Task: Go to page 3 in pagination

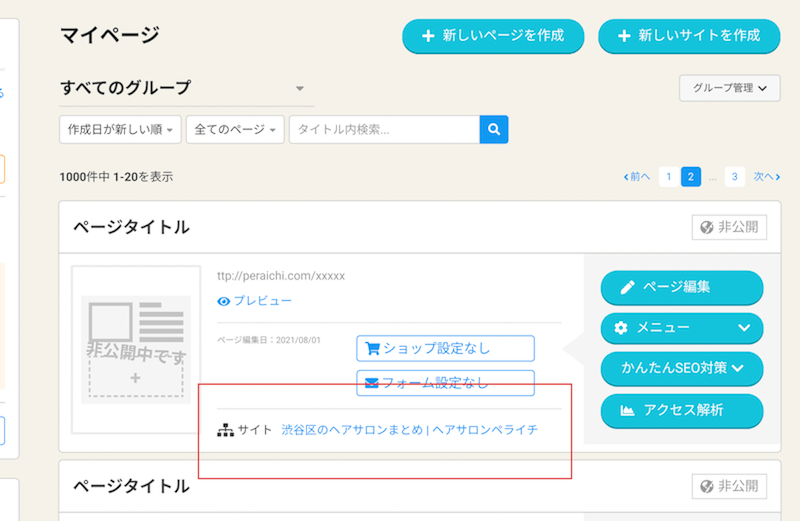Action: [x=734, y=177]
